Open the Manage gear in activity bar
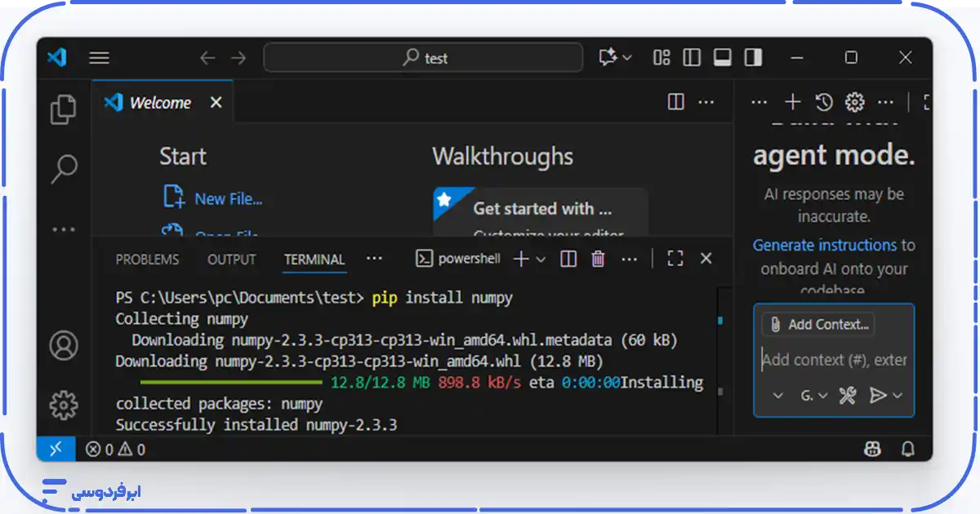980x514 pixels. coord(63,404)
